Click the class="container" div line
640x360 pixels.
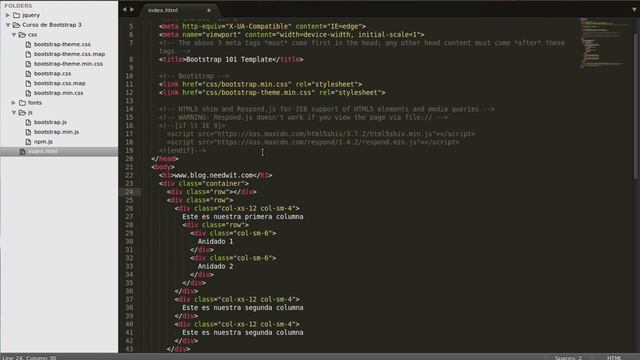(x=204, y=184)
